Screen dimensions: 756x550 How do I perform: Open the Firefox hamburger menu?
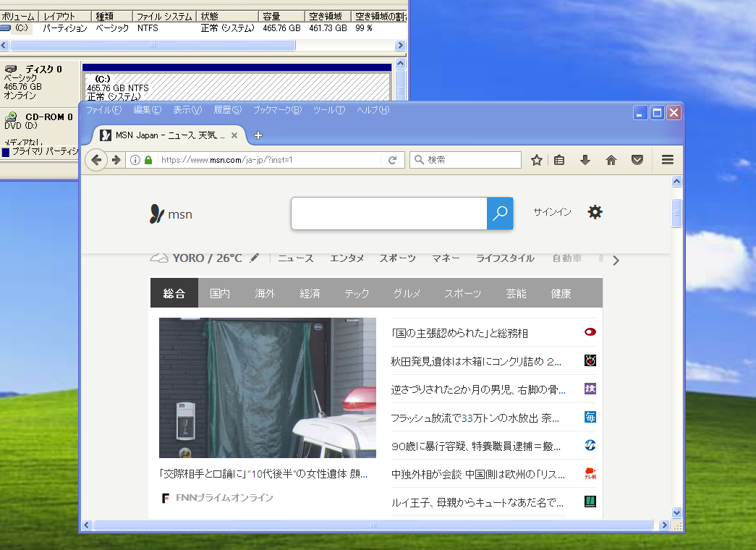pos(667,159)
